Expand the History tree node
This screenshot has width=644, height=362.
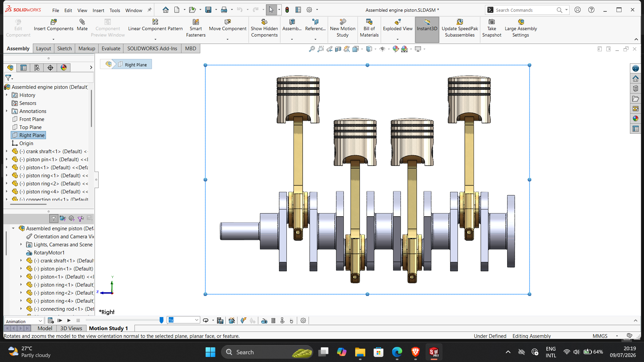[6, 95]
